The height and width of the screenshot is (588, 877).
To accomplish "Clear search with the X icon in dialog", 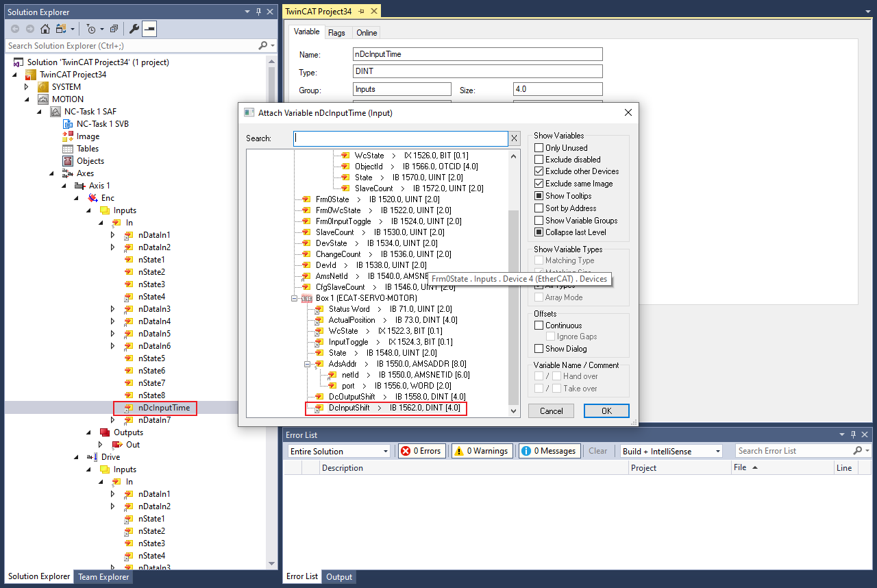I will point(514,138).
